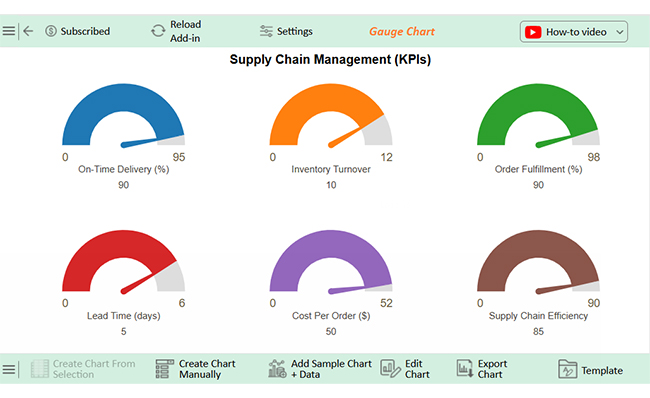Click the Supply Chain Efficiency label
This screenshot has height=398, width=650.
[538, 315]
